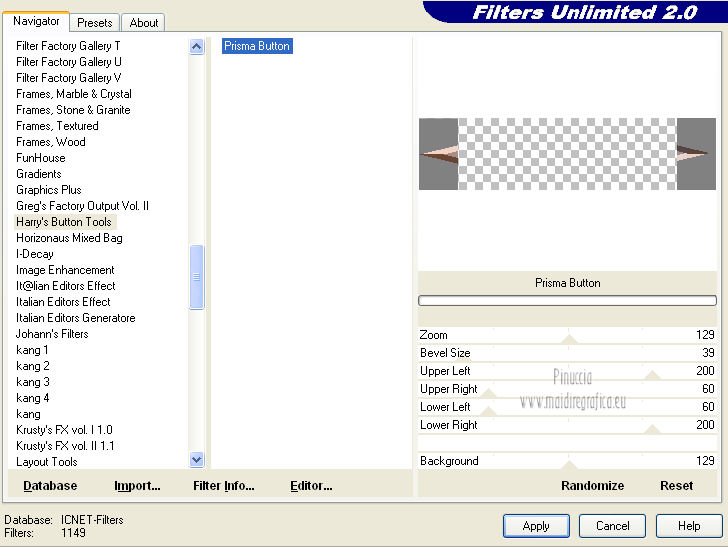Select Italian Editors Generatore
728x547 pixels.
(76, 318)
